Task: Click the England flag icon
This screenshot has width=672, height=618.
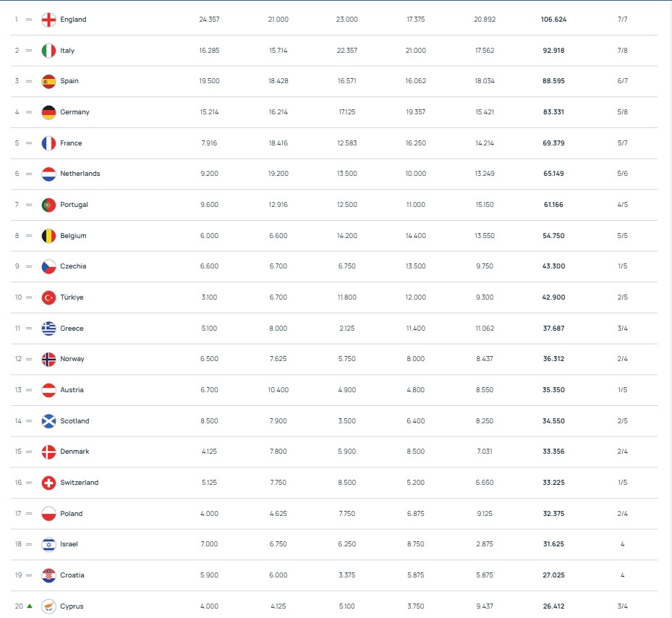Action: click(x=48, y=20)
